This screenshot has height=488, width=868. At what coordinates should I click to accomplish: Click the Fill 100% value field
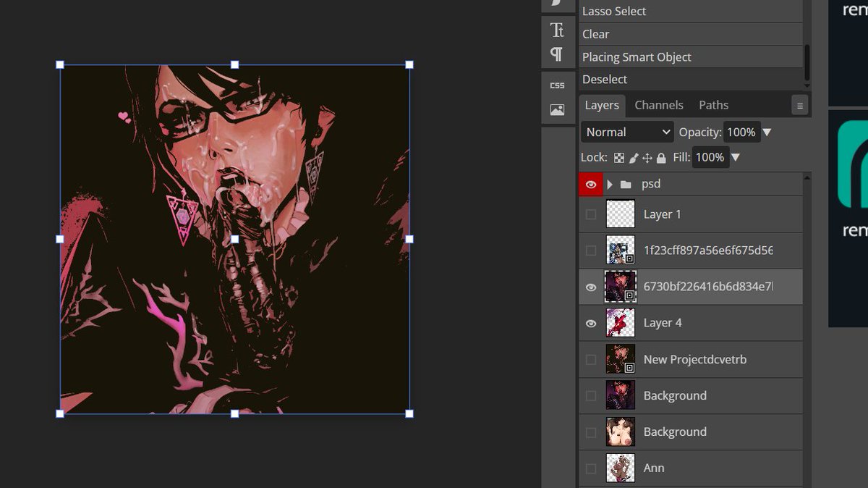pos(710,157)
